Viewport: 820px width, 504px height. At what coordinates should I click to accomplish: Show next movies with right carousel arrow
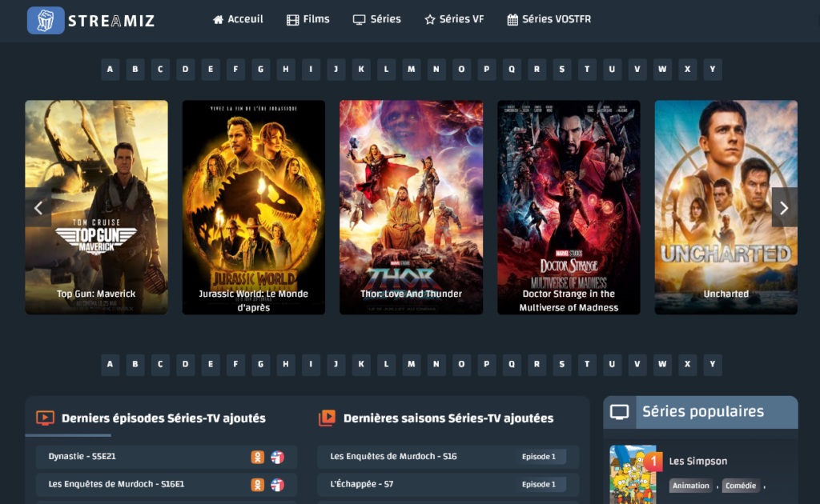coord(784,208)
